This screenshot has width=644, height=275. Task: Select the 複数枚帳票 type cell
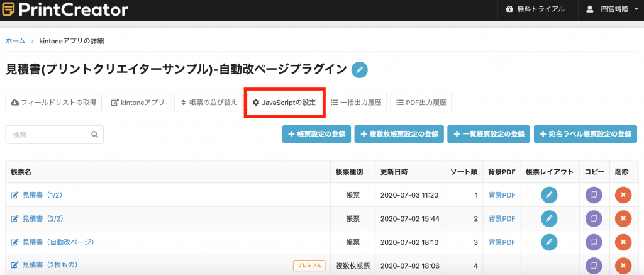click(353, 266)
